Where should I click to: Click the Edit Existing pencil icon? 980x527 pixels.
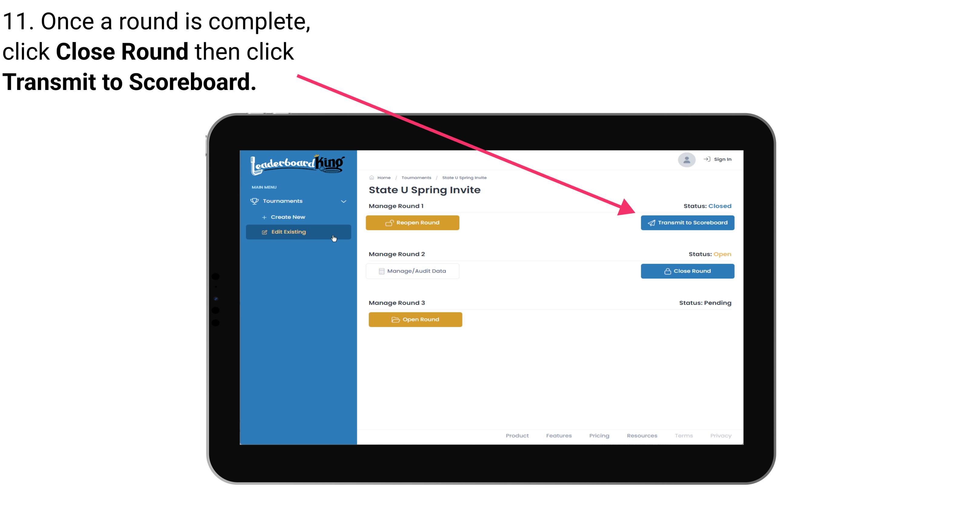coord(264,232)
